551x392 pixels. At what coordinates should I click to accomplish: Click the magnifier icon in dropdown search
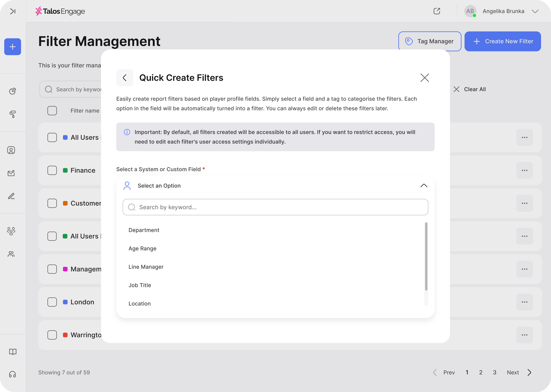pos(132,207)
